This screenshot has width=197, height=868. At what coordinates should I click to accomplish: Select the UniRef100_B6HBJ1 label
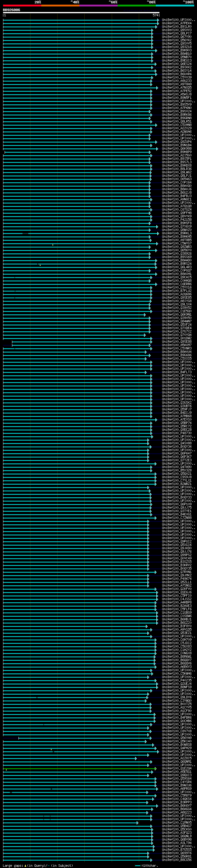pos(176,619)
